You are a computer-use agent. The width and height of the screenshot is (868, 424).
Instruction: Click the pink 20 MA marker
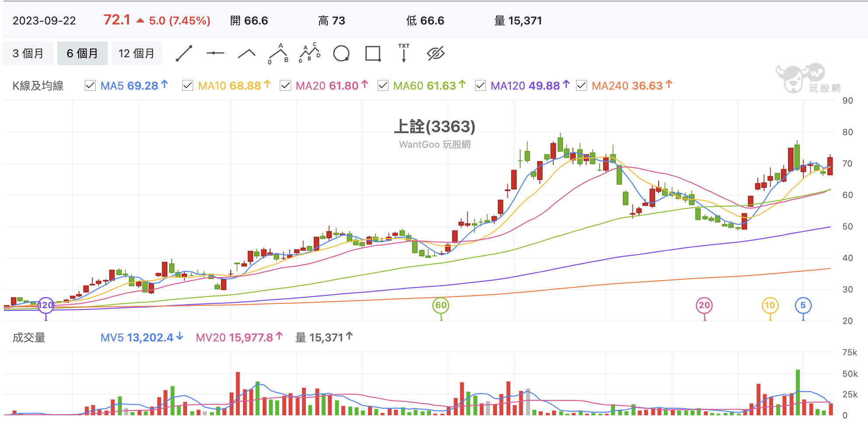[704, 305]
